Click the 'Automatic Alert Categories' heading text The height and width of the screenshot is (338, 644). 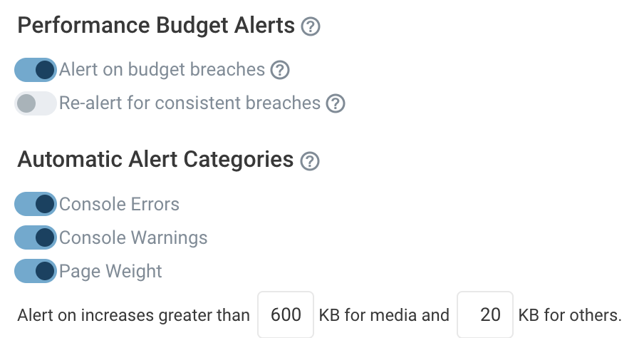[x=155, y=159]
